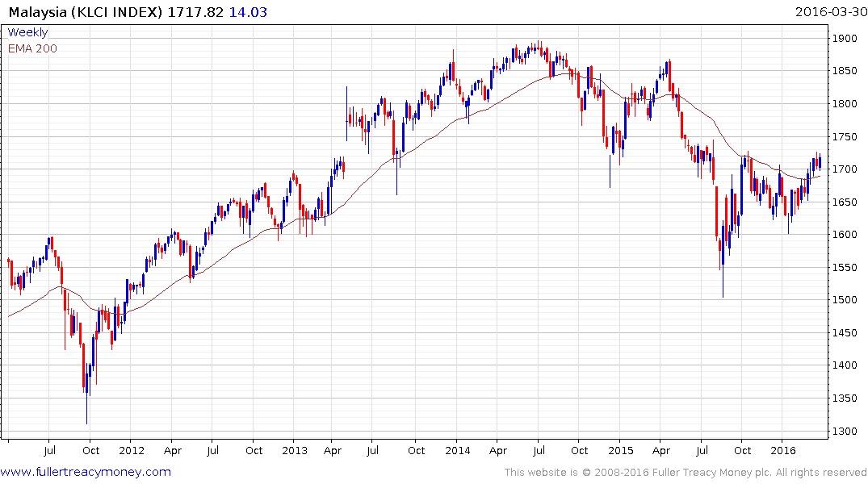Click the 1550 price axis label
Screen dimensions: 868x484
845,267
